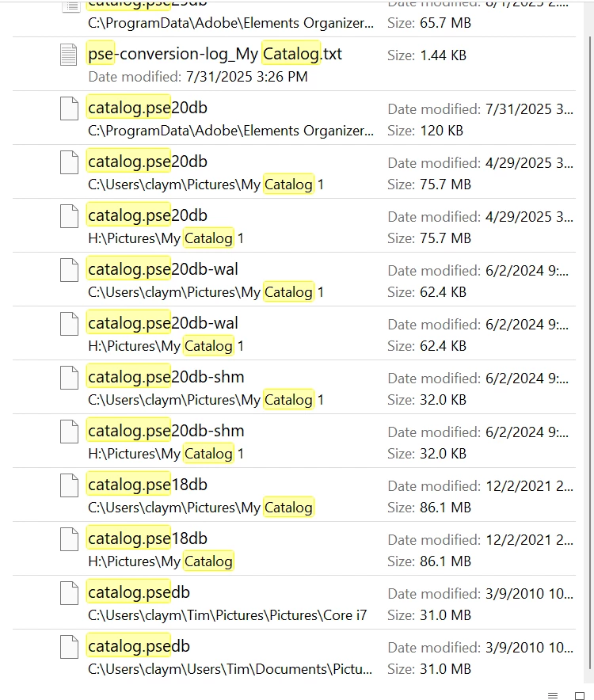Click file icon of catalog.pse20db-wal on H: drive
Screen dimensions: 594x700
click(x=69, y=324)
